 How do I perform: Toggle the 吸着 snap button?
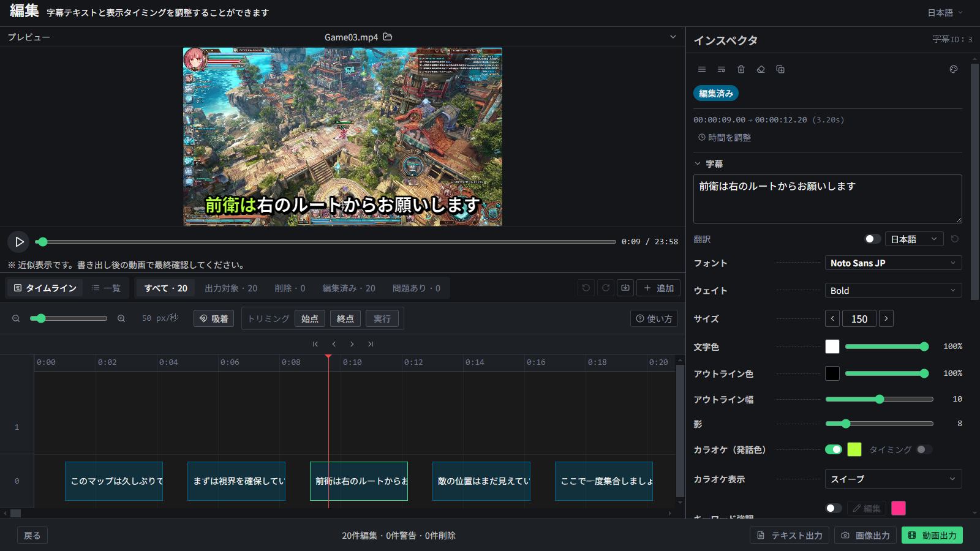click(x=214, y=318)
